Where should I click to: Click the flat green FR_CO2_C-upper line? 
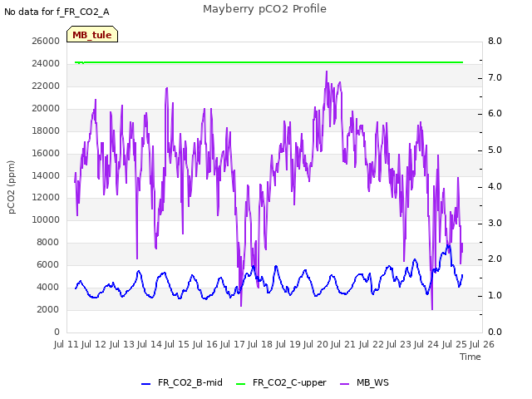[268, 62]
